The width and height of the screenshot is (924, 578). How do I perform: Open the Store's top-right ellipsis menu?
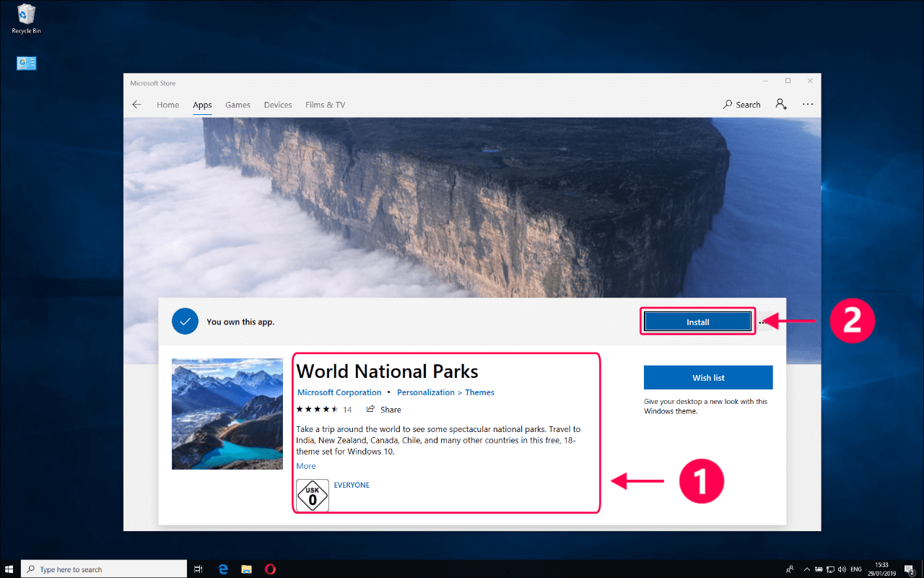(808, 105)
